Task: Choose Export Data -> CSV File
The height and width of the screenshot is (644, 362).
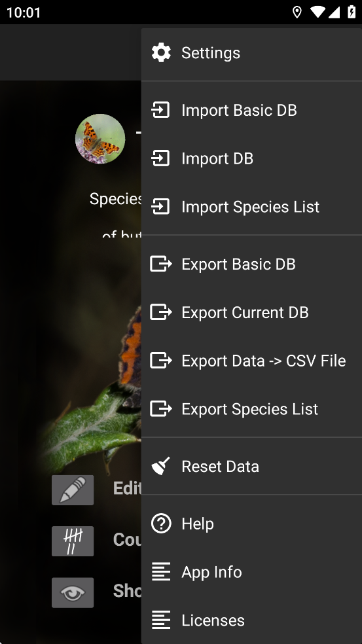Action: (x=251, y=361)
